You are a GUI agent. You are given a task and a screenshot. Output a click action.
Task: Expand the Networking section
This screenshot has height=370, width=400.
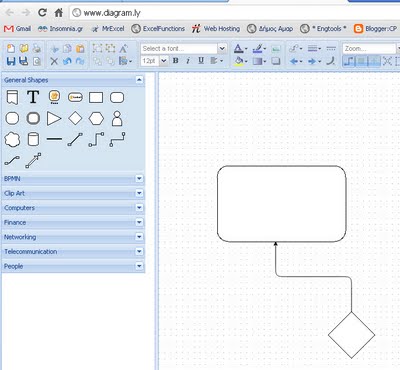(x=139, y=237)
